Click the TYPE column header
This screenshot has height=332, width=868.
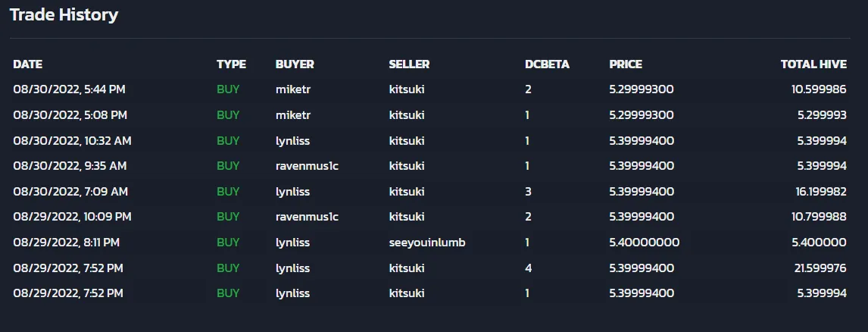click(x=232, y=64)
